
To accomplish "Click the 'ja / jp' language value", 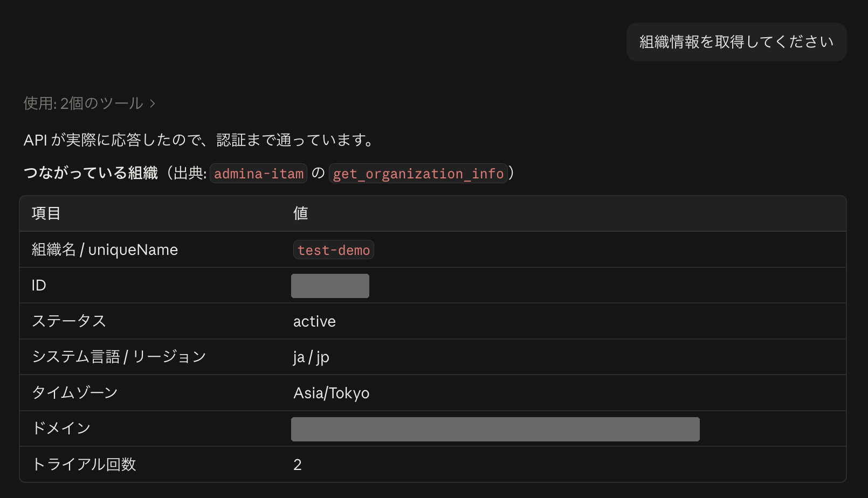I will (311, 357).
